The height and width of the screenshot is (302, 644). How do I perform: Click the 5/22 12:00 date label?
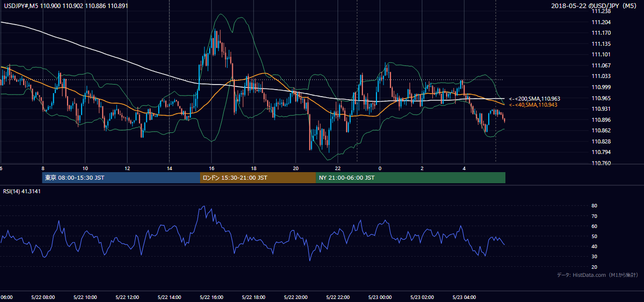[x=127, y=297]
